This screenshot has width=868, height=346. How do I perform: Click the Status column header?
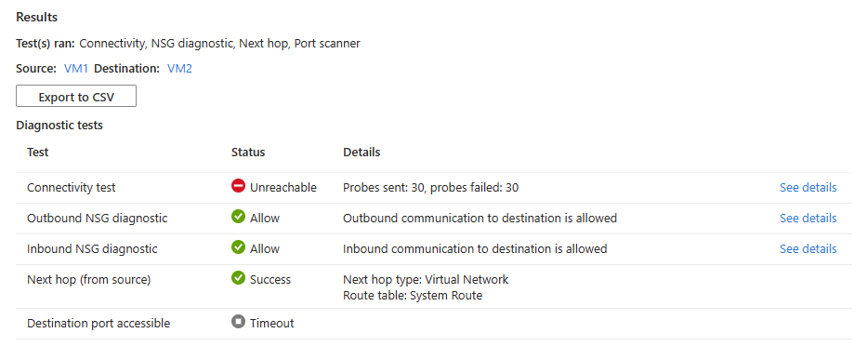(248, 152)
